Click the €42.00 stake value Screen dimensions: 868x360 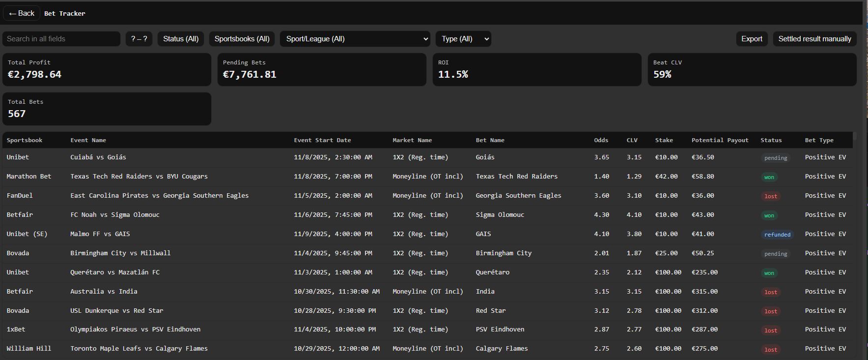666,177
